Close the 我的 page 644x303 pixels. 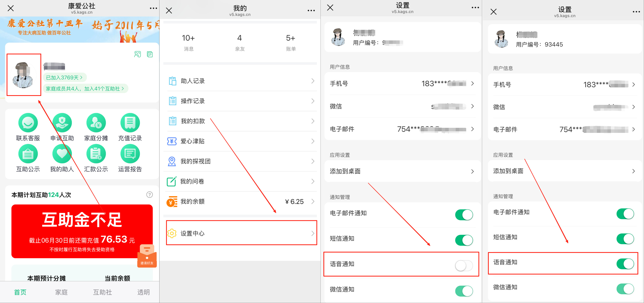pos(169,10)
